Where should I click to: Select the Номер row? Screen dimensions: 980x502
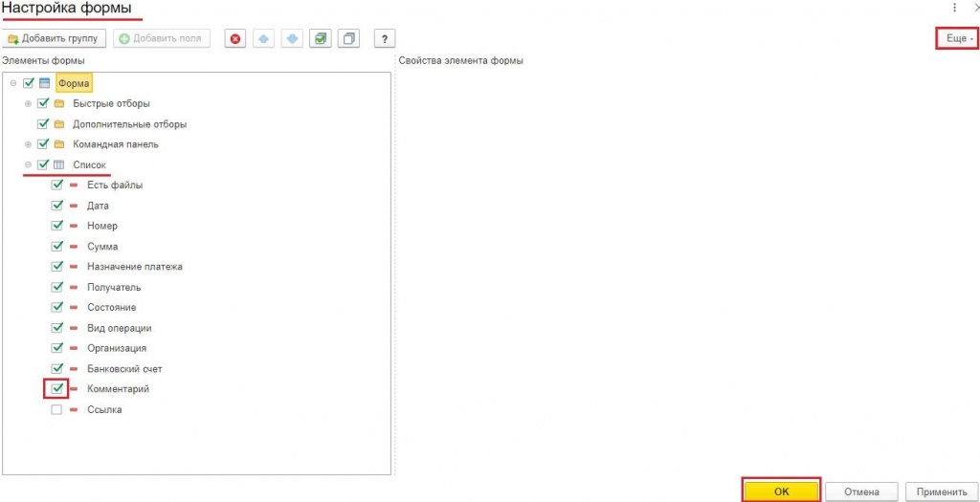pyautogui.click(x=102, y=226)
